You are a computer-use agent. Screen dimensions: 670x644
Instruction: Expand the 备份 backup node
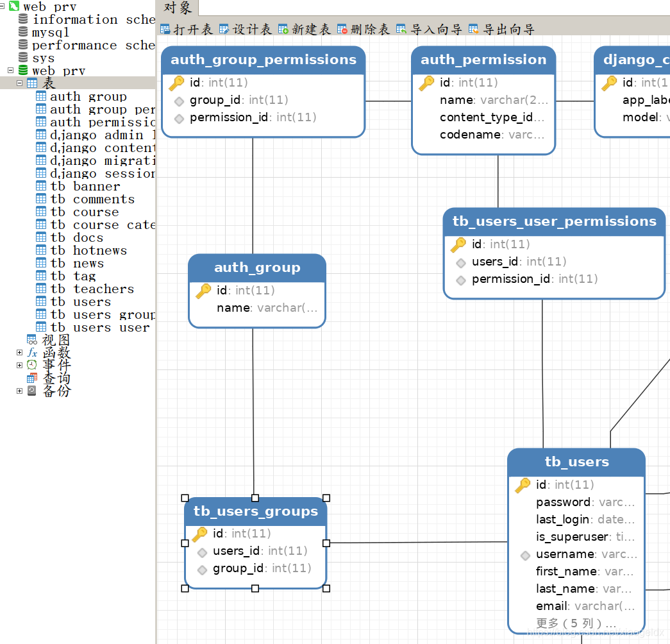point(19,391)
